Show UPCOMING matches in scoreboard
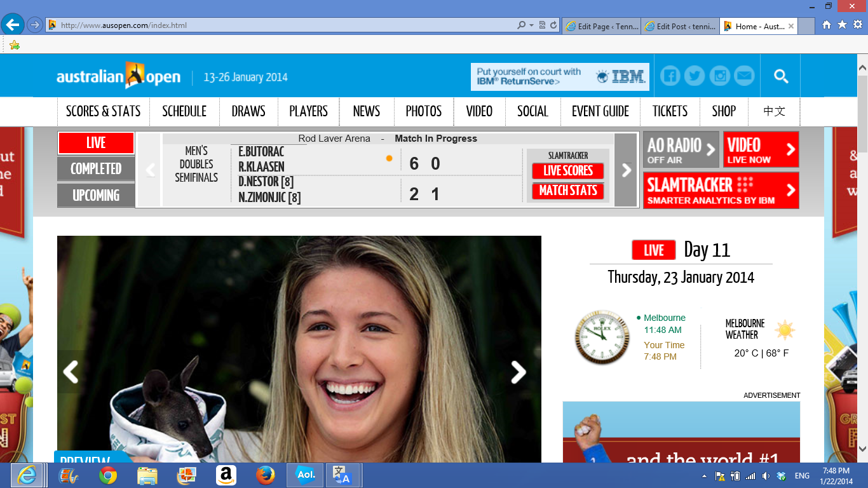Viewport: 868px width, 488px height. tap(96, 195)
